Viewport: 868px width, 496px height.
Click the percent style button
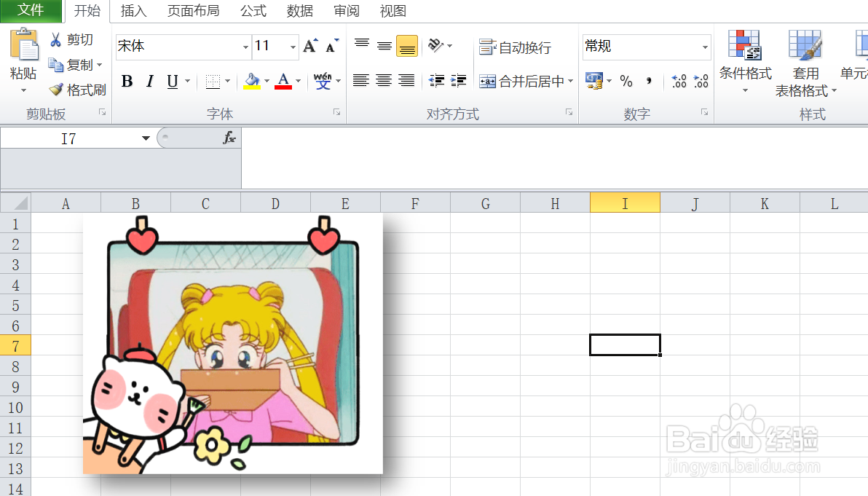(x=626, y=82)
